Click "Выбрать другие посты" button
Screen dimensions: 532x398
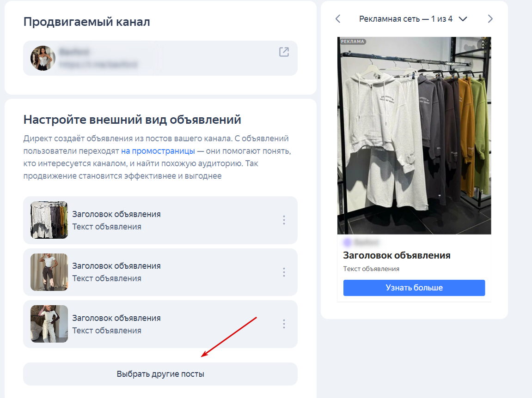pyautogui.click(x=160, y=374)
